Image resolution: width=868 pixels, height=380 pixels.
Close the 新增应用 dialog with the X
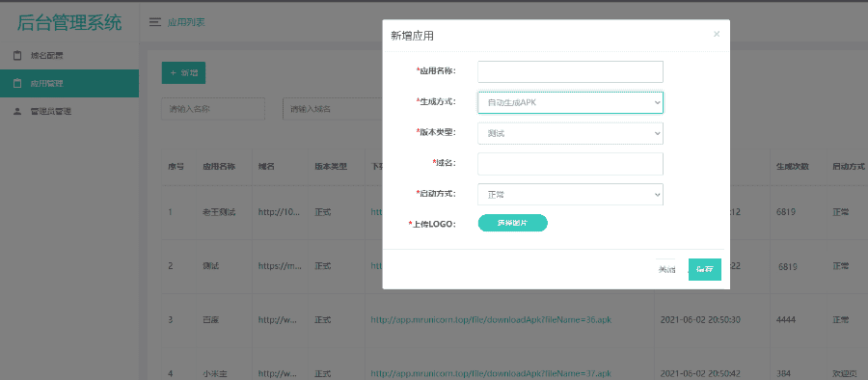(x=717, y=34)
